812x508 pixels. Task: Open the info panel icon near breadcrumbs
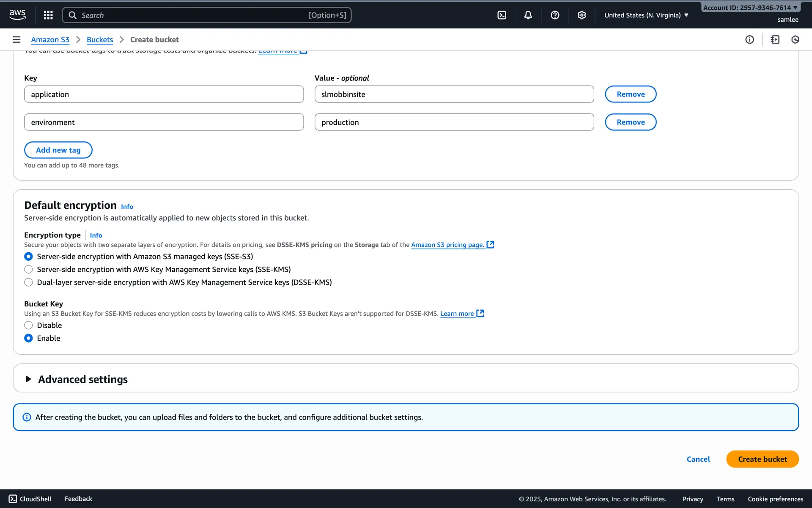coord(749,39)
